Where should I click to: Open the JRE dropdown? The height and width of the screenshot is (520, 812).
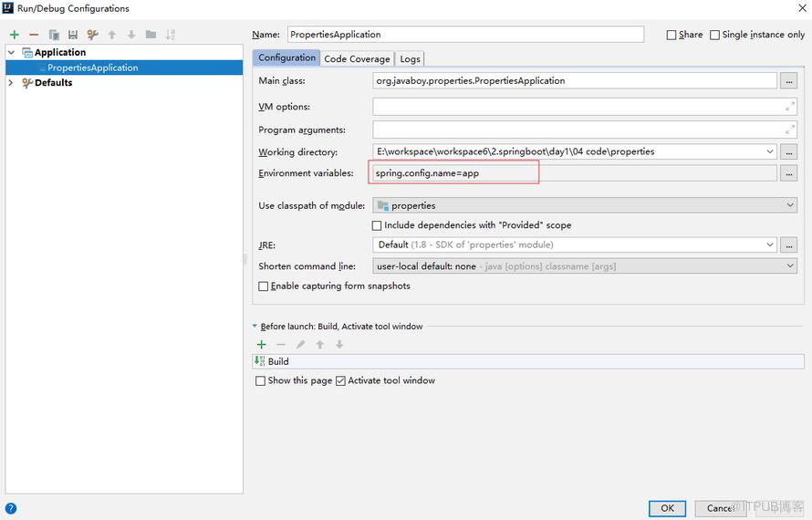tap(769, 244)
